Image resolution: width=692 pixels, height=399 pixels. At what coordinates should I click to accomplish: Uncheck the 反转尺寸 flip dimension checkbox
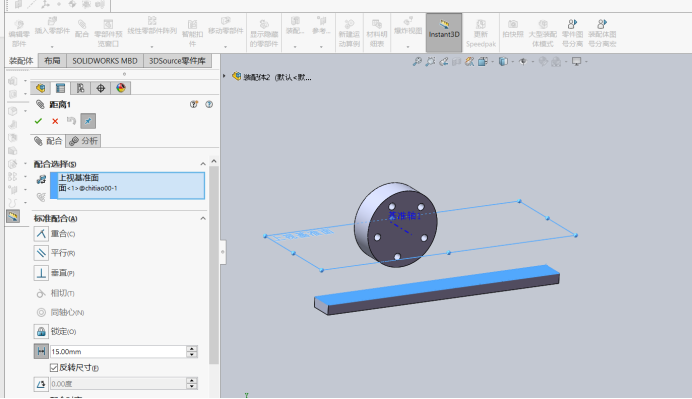[x=54, y=367]
